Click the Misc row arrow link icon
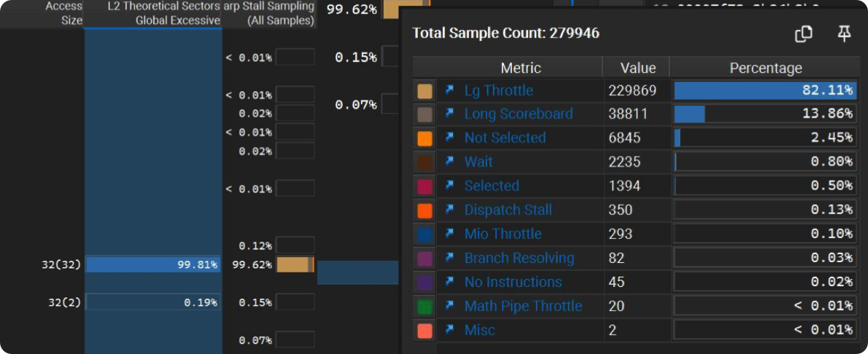This screenshot has height=354, width=868. pos(449,330)
